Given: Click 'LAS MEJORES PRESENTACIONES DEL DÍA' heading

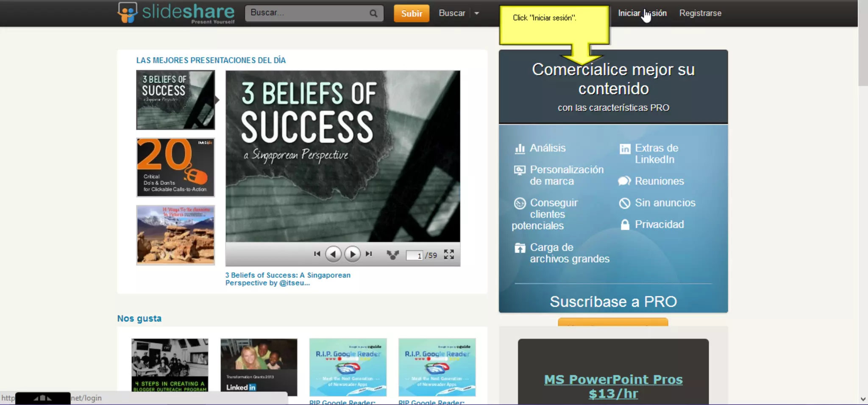Looking at the screenshot, I should [x=211, y=60].
